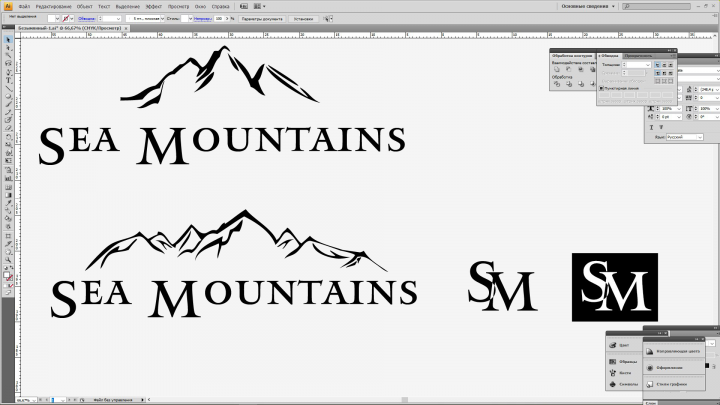Image resolution: width=720 pixels, height=405 pixels.
Task: Open Направляющие цвета panel
Action: [x=673, y=351]
